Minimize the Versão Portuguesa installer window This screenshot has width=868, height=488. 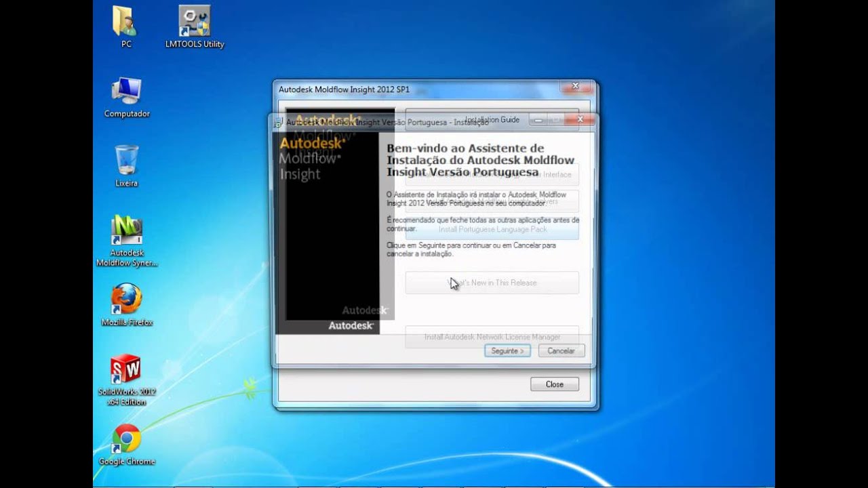[538, 120]
